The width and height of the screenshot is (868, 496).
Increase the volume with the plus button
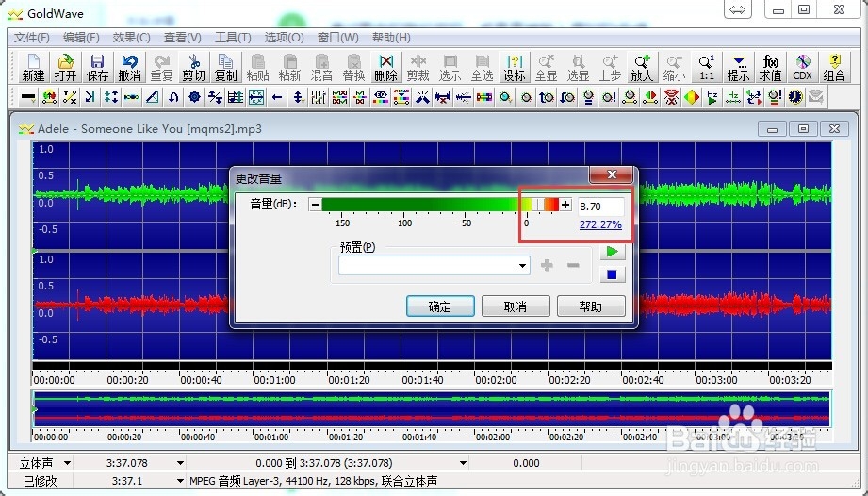565,205
